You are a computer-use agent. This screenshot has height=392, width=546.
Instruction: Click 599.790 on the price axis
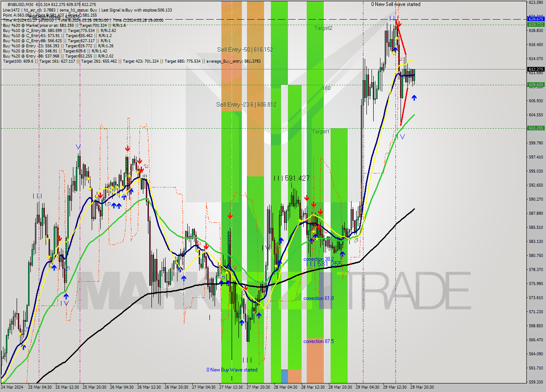pos(536,143)
